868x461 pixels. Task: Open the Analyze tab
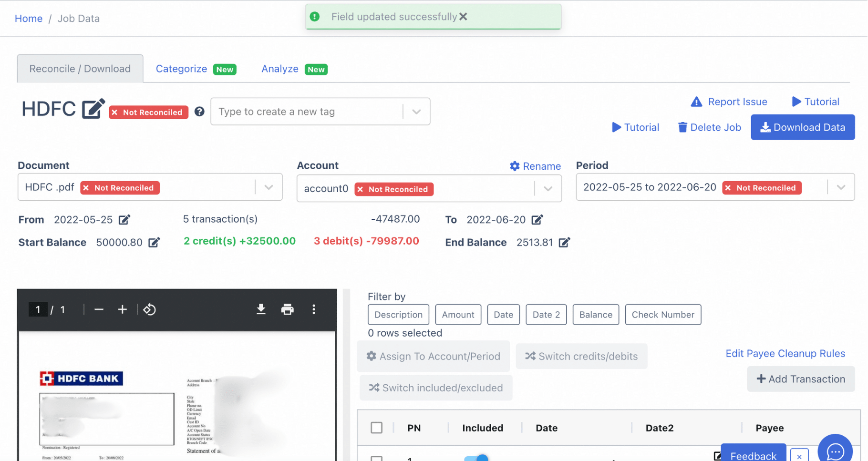[280, 68]
